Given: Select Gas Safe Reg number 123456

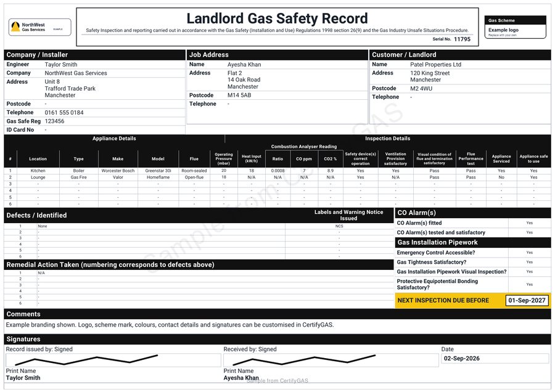Looking at the screenshot, I should pos(54,121).
